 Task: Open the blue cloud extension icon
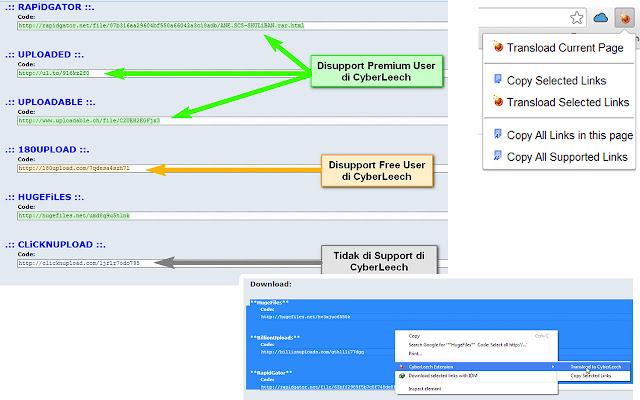[x=600, y=18]
